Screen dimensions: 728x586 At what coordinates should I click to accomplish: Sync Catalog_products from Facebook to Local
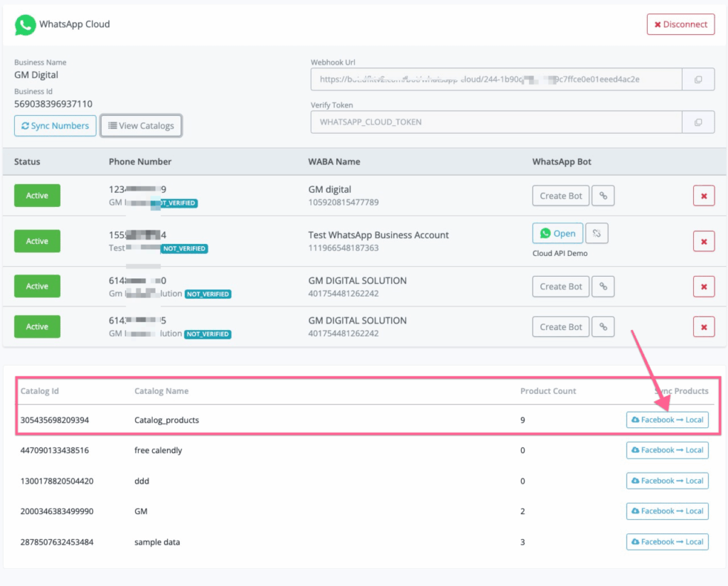tap(667, 420)
